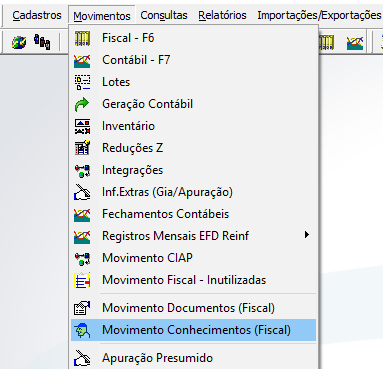383x369 pixels.
Task: Open Inf.Extras (Gia/Apuração)
Action: [x=193, y=192]
